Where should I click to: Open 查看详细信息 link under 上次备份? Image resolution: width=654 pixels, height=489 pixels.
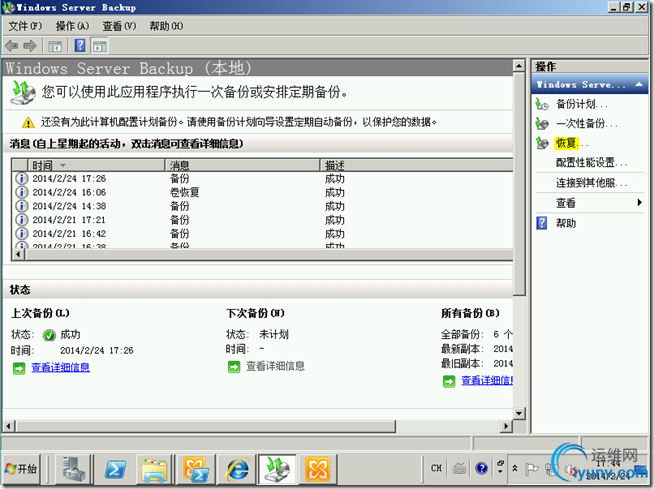click(x=60, y=368)
